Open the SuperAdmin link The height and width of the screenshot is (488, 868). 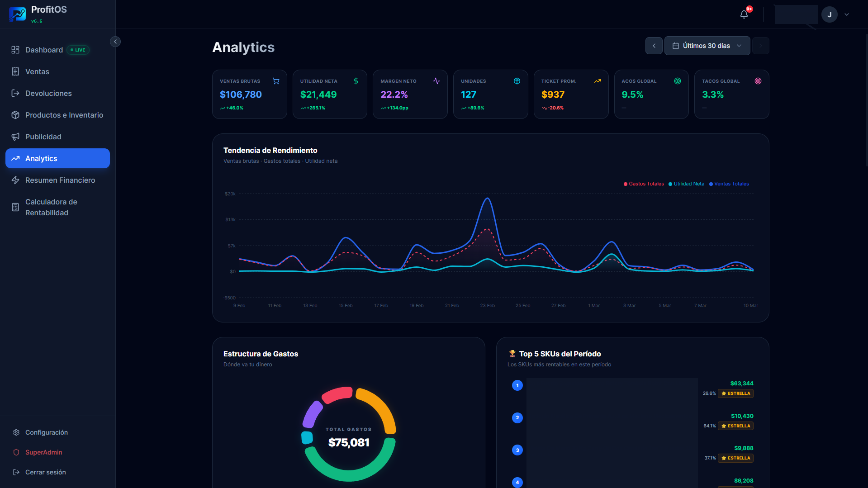43,452
